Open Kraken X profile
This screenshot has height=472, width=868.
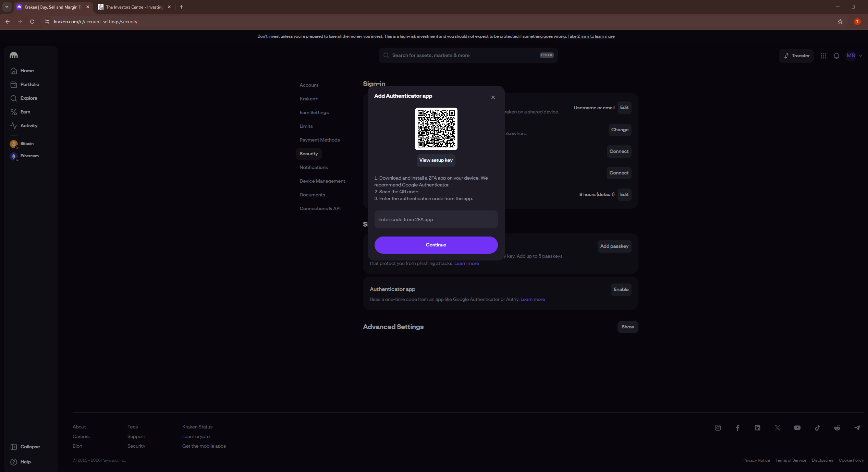778,428
